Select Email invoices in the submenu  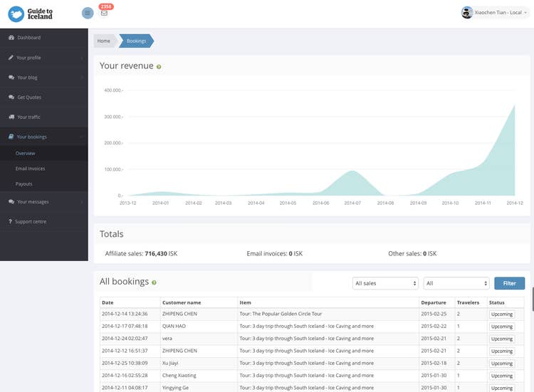tap(30, 169)
